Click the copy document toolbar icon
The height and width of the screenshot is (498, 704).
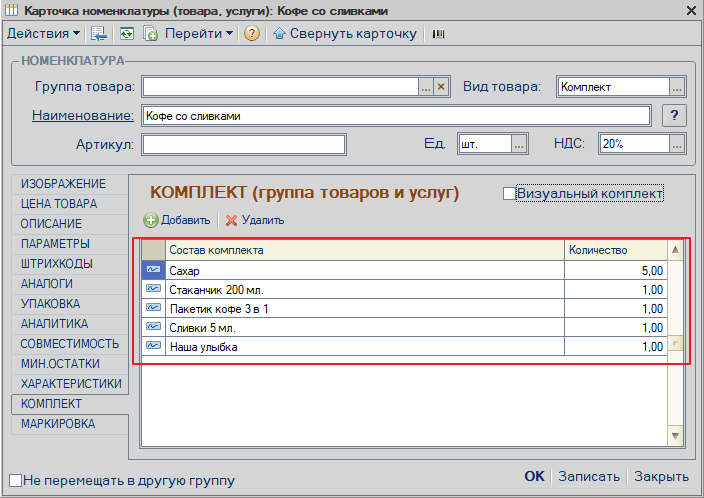[150, 34]
